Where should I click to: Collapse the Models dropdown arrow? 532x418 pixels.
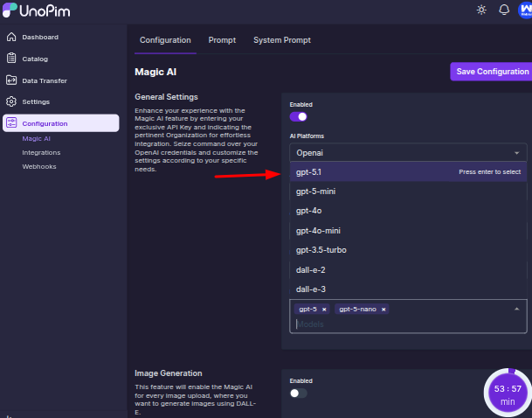click(517, 309)
